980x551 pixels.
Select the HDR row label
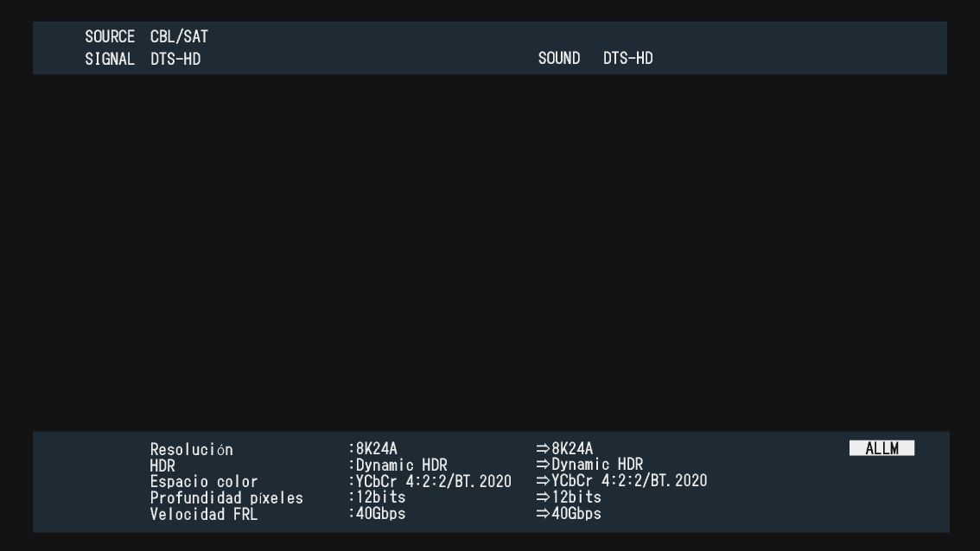(x=162, y=465)
